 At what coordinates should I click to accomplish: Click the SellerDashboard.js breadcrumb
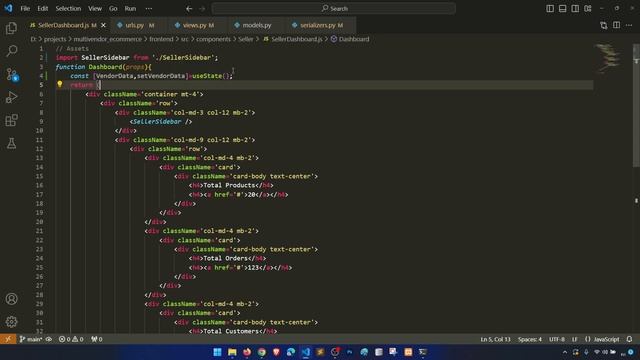[x=293, y=39]
